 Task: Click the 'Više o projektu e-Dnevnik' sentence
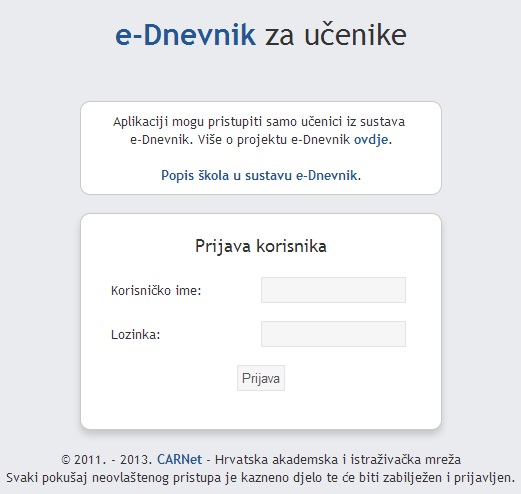[273, 140]
